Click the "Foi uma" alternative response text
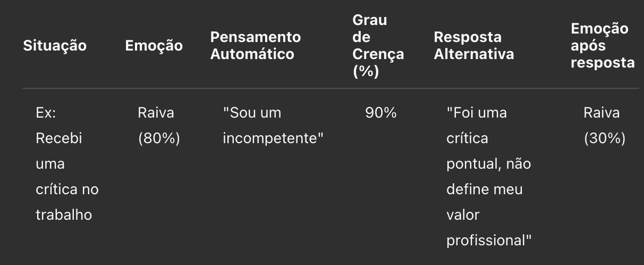Image resolution: width=644 pixels, height=265 pixels. pos(477,113)
